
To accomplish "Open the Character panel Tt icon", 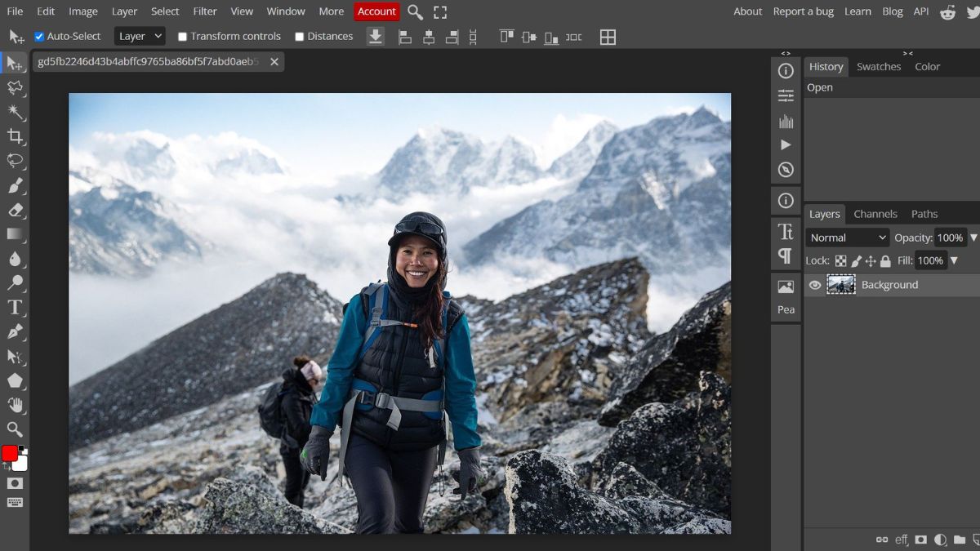I will (x=786, y=231).
